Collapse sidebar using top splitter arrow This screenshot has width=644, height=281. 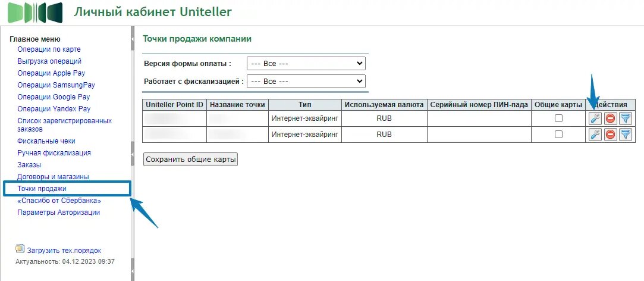(132, 39)
